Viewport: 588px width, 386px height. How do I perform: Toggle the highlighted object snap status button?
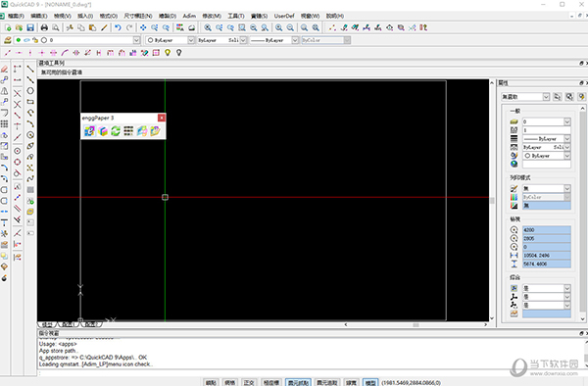[x=298, y=382]
